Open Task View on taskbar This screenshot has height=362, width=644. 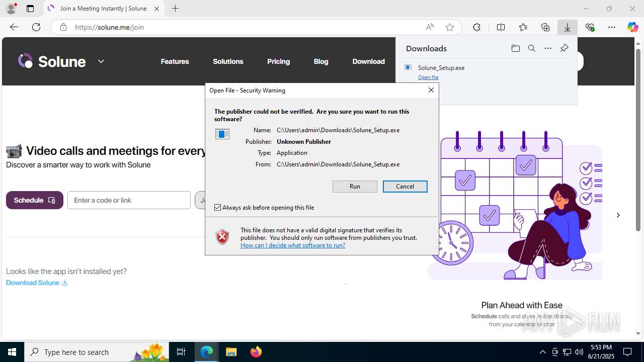tap(181, 352)
